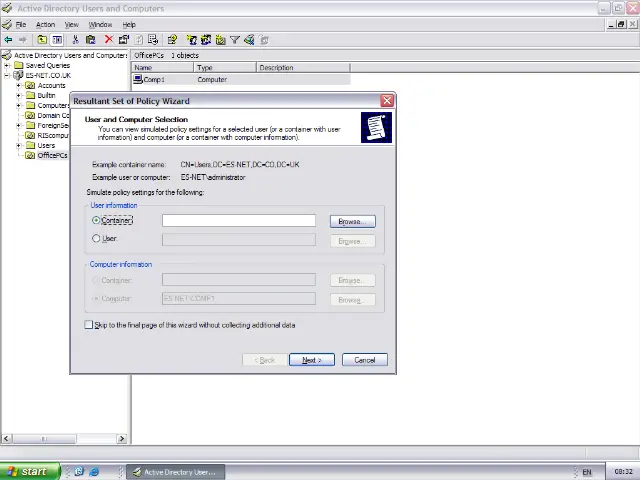Select the User radio button
Viewport: 640px width, 480px height.
[x=96, y=238]
